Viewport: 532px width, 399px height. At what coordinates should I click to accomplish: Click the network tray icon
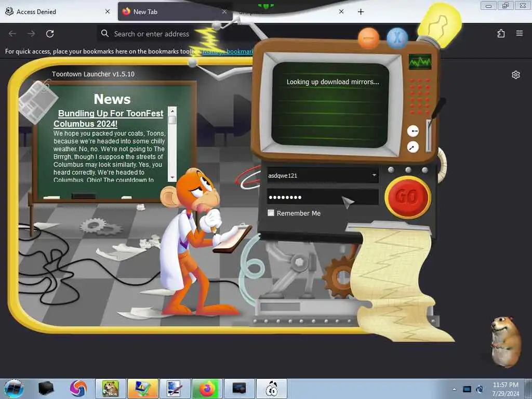(x=467, y=389)
